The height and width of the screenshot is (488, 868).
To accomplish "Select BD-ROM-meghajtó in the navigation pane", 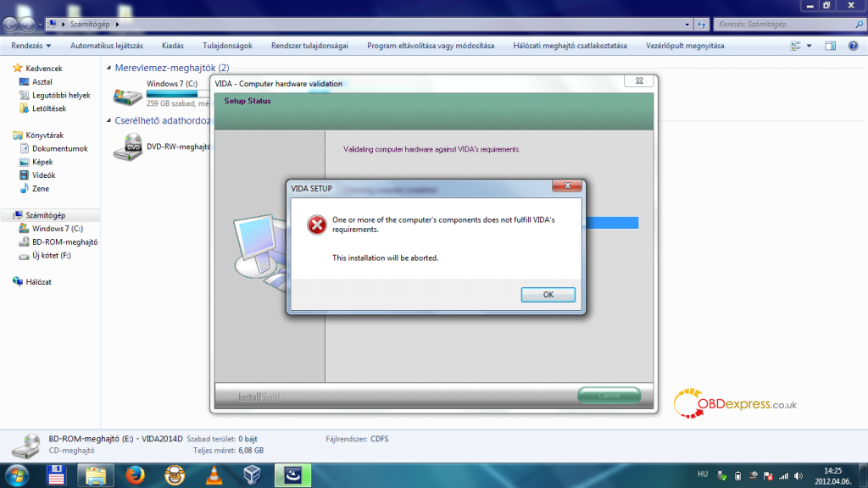I will click(58, 241).
